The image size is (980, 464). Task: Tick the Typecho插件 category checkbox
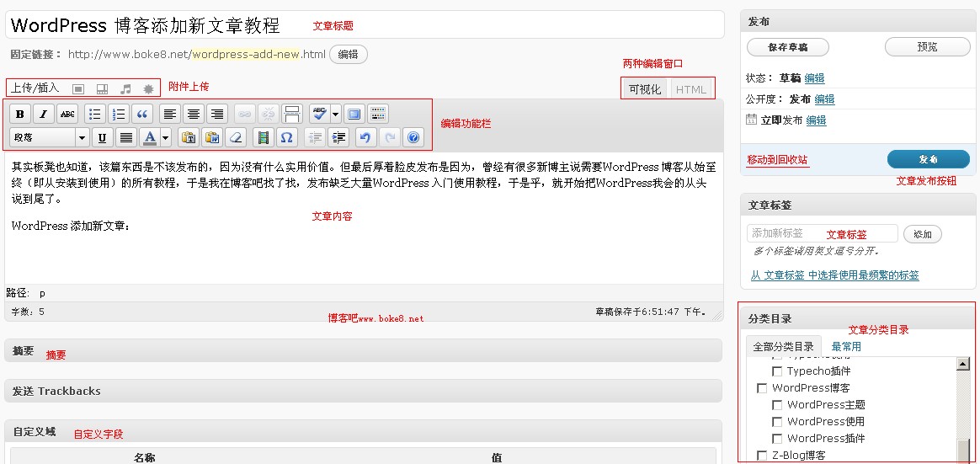[x=778, y=371]
